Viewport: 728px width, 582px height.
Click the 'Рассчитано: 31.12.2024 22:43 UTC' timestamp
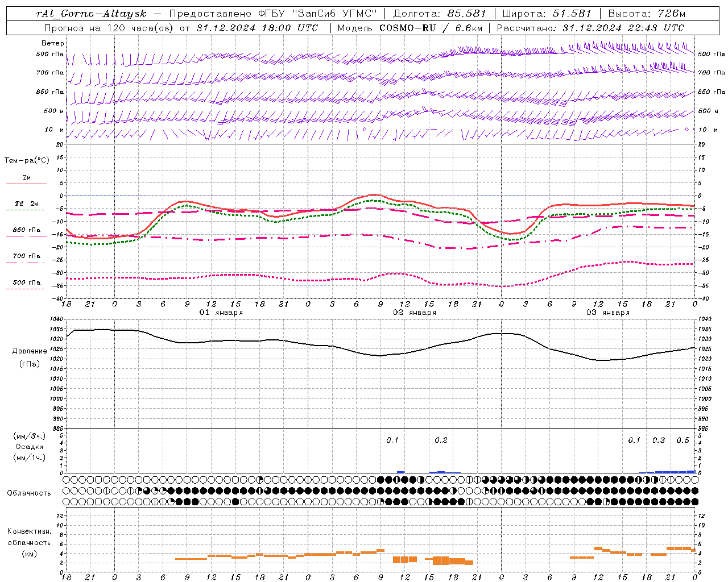point(590,28)
